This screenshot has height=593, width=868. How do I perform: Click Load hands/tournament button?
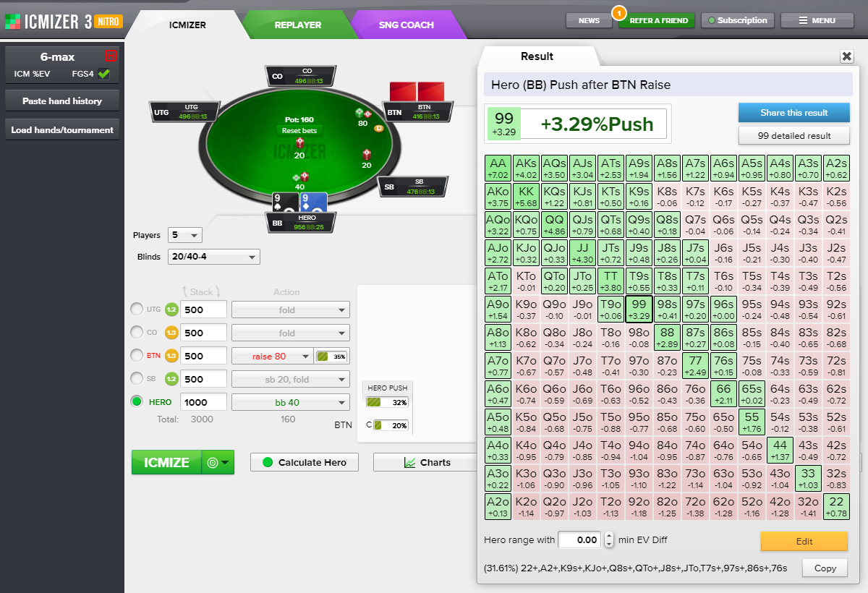[61, 130]
